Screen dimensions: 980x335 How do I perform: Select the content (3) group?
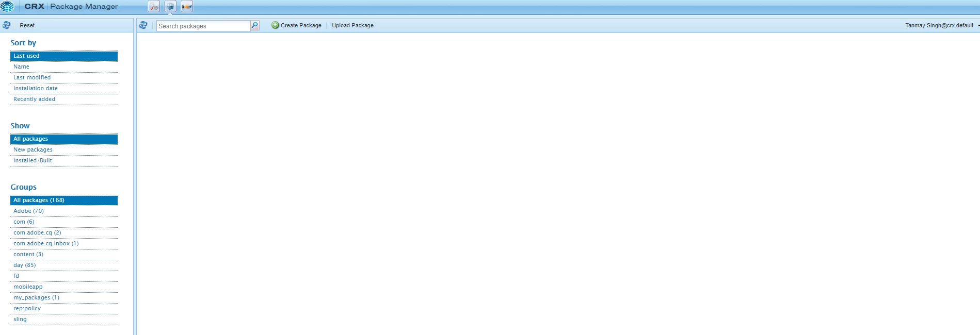64,254
